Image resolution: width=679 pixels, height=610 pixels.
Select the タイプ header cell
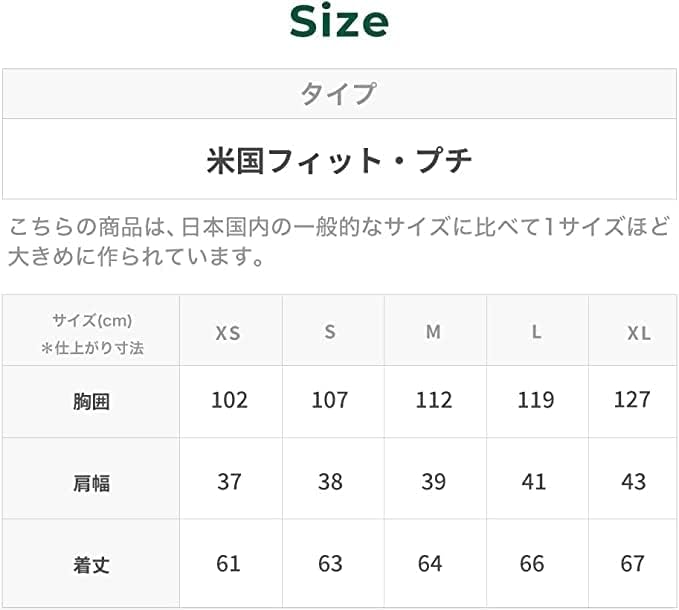click(339, 94)
